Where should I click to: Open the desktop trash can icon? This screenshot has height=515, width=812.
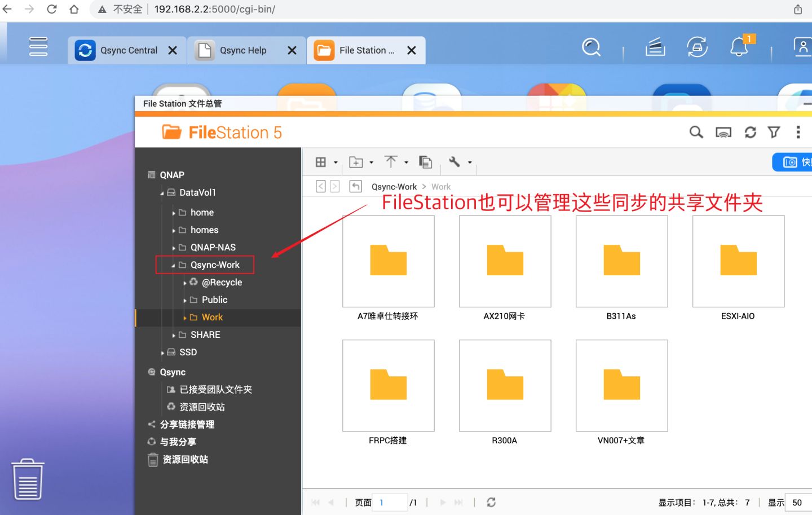[x=28, y=479]
